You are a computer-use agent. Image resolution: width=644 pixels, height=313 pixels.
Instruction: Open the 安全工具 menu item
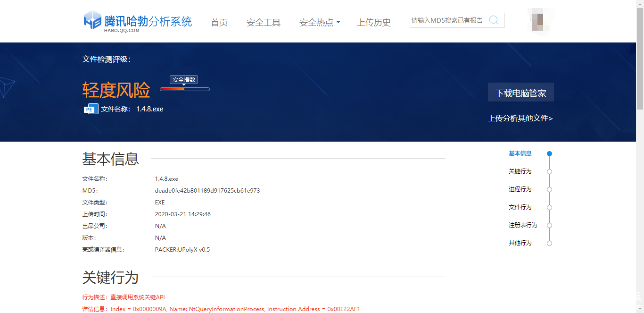(x=263, y=23)
